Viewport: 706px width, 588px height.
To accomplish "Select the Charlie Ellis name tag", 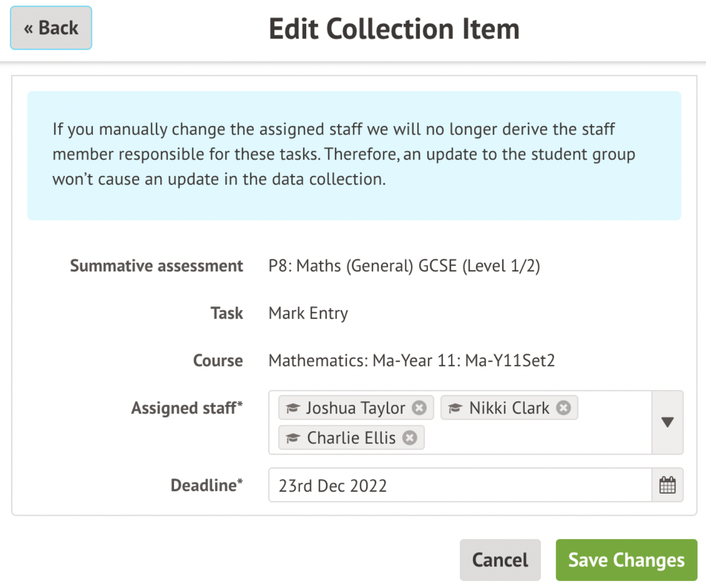I will [351, 438].
